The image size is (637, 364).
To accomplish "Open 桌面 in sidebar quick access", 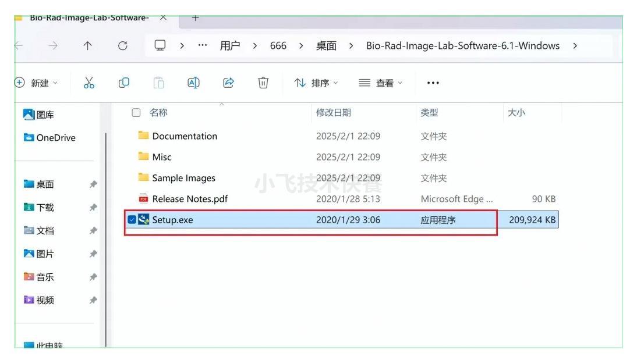I will click(x=39, y=184).
